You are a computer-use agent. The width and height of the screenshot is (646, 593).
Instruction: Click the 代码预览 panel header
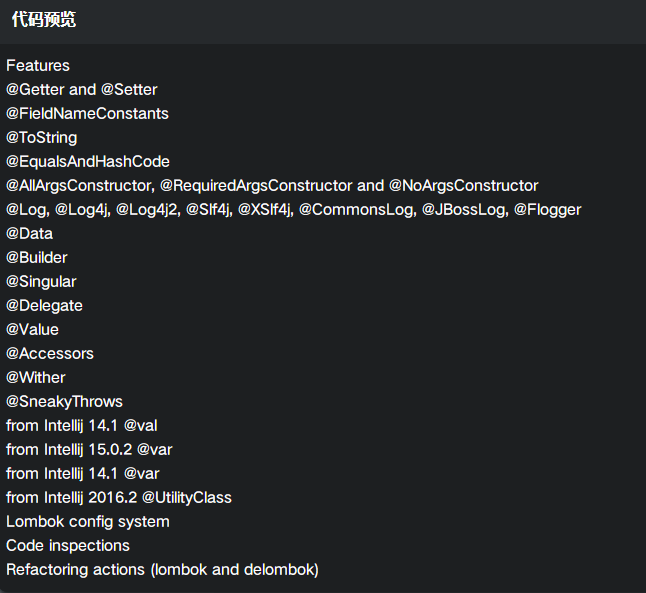(x=43, y=20)
